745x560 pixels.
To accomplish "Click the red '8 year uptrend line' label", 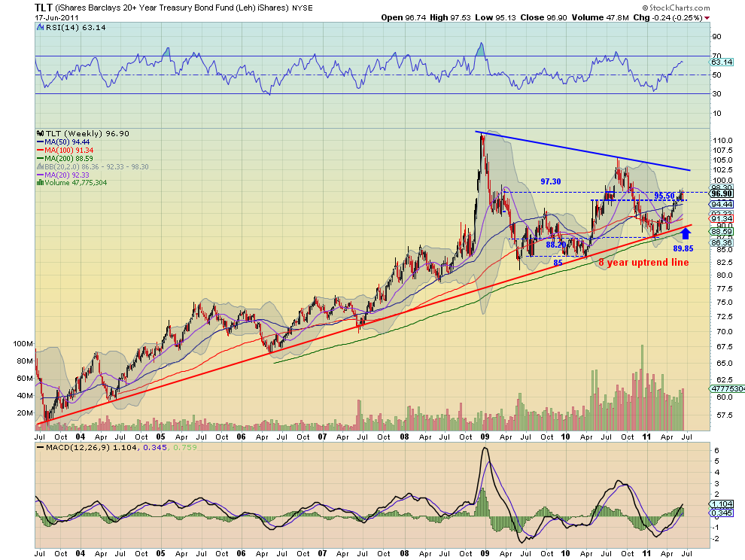I will [x=643, y=263].
